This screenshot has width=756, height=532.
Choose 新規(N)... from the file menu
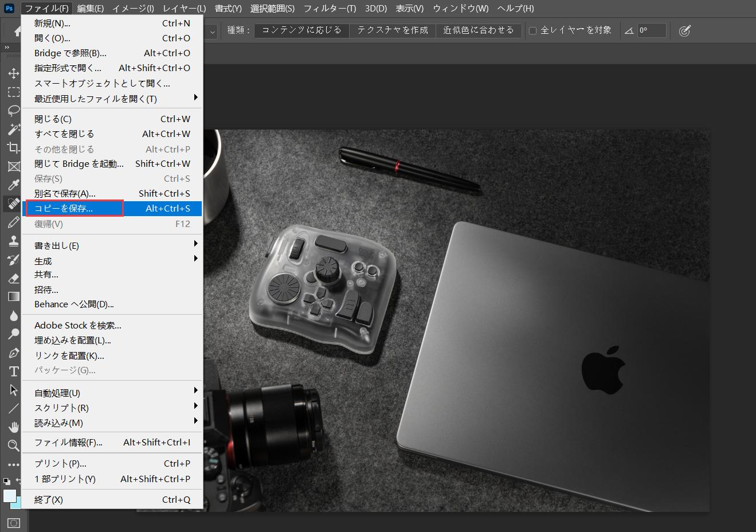[112, 24]
